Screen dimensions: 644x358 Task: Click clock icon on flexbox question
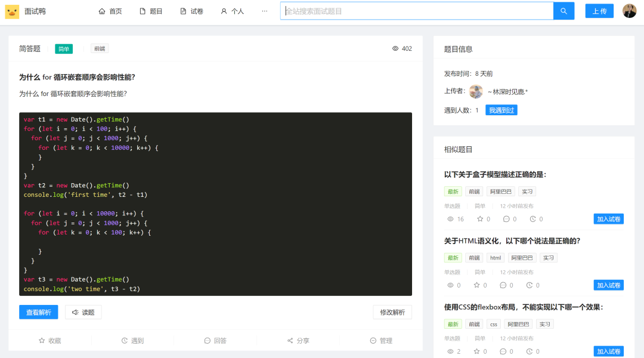(x=529, y=351)
